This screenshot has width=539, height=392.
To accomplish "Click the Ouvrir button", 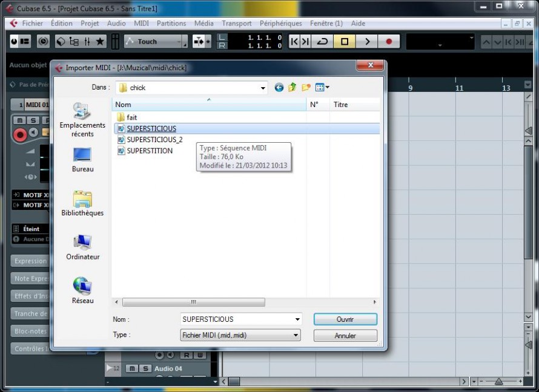I will pyautogui.click(x=345, y=319).
